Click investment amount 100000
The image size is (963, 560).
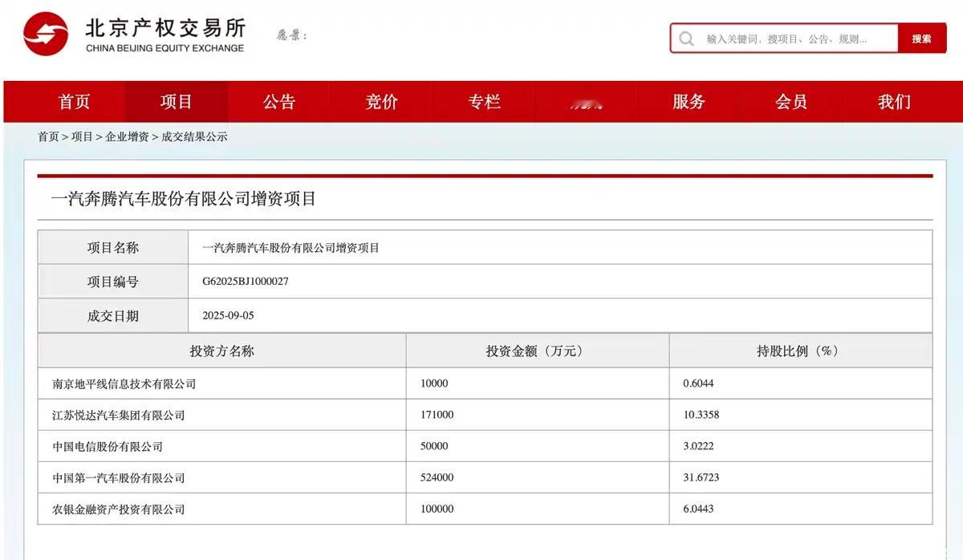[437, 509]
